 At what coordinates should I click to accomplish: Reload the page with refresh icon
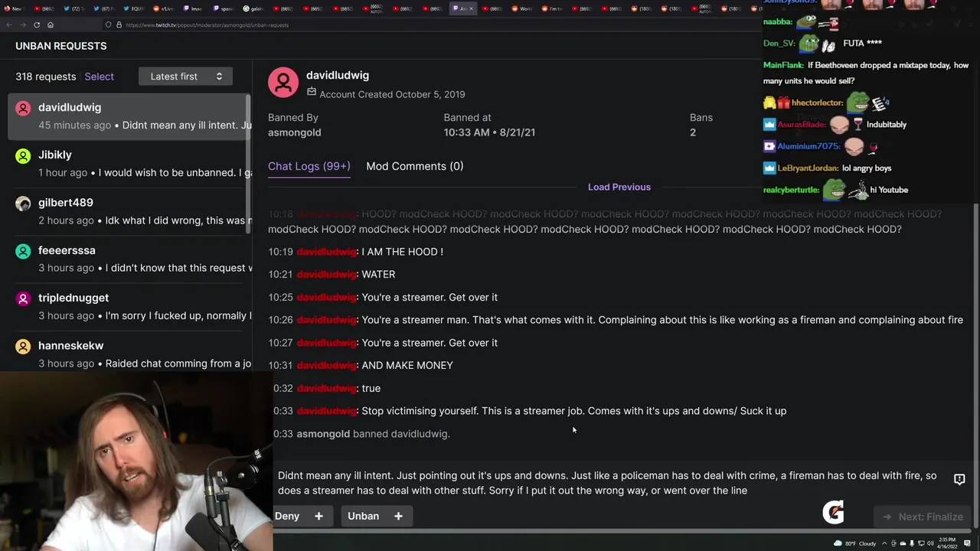click(x=37, y=24)
